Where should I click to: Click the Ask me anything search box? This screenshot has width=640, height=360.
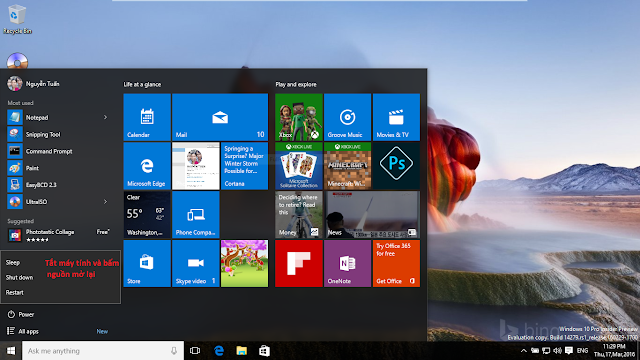[103, 351]
